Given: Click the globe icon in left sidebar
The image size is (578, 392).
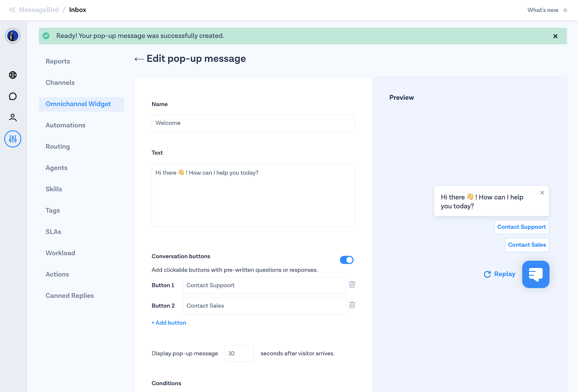Looking at the screenshot, I should [x=13, y=75].
